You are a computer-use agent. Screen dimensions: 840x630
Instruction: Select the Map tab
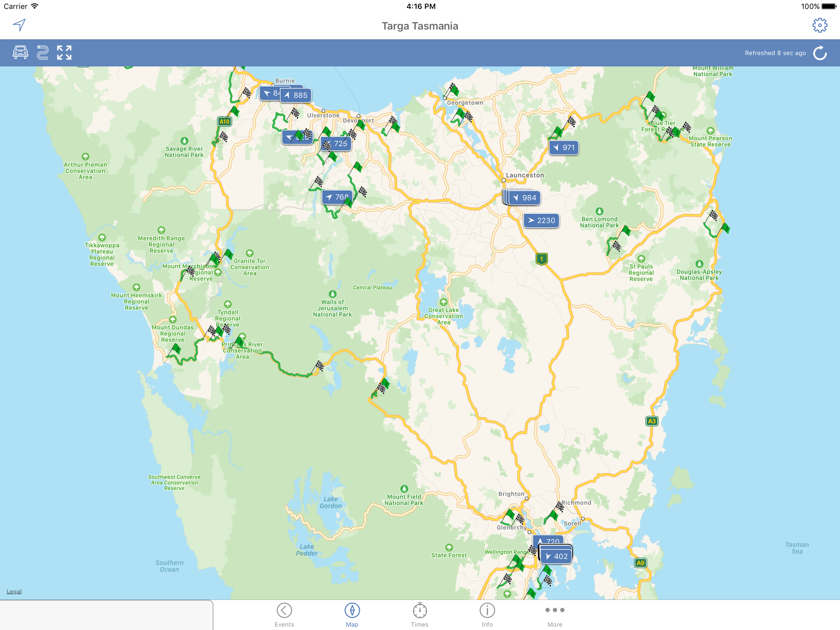(x=352, y=615)
